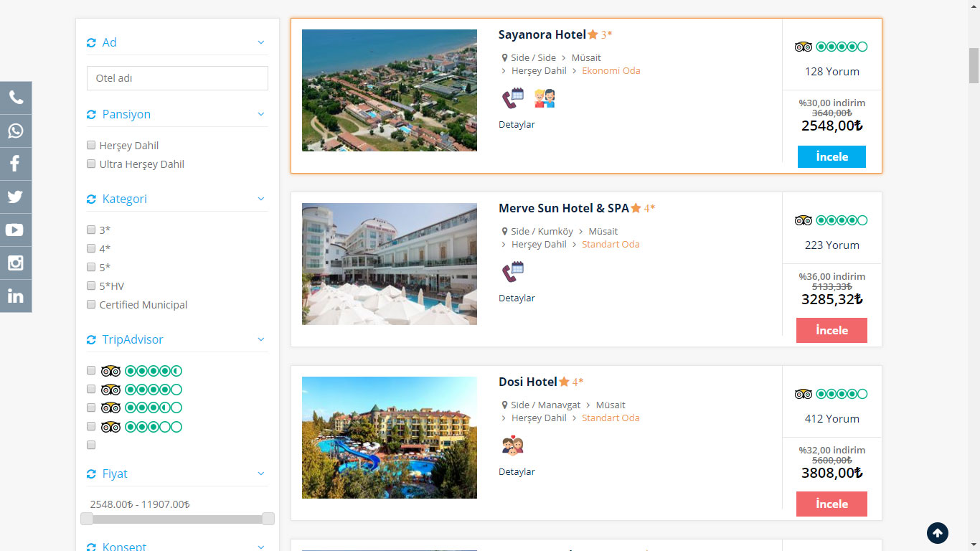
Task: Click the Fiyat price range track
Action: (x=177, y=519)
